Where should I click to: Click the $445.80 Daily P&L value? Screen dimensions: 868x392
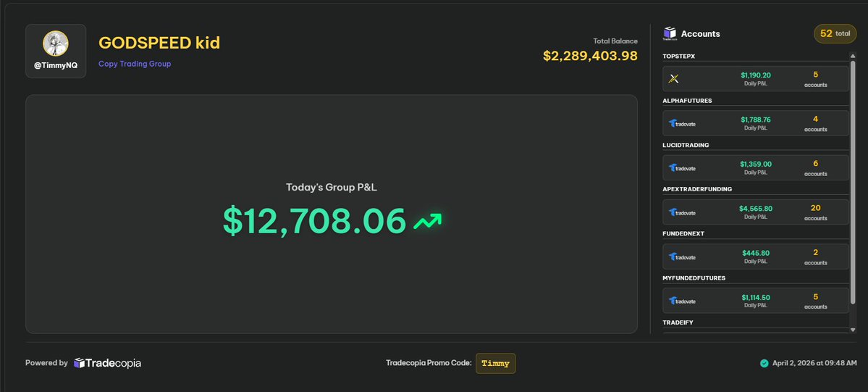(x=756, y=253)
